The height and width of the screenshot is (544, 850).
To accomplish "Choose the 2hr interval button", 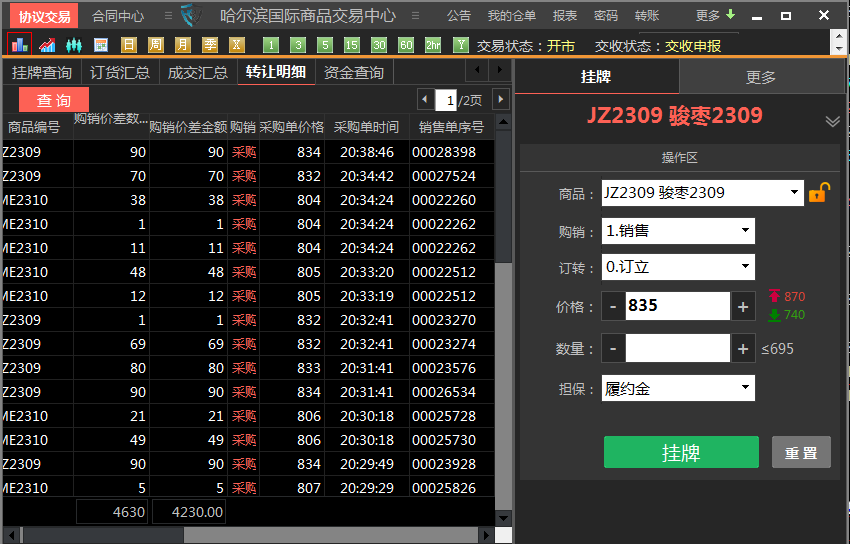I will 433,45.
